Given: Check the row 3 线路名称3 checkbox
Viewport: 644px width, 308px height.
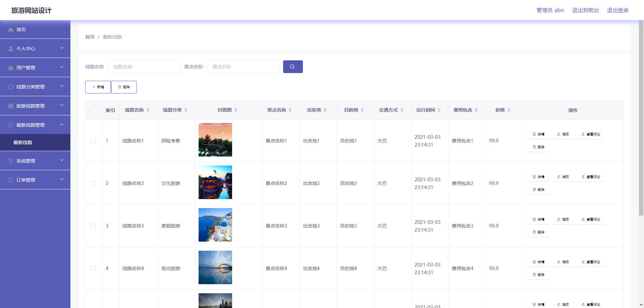Looking at the screenshot, I should [x=93, y=226].
